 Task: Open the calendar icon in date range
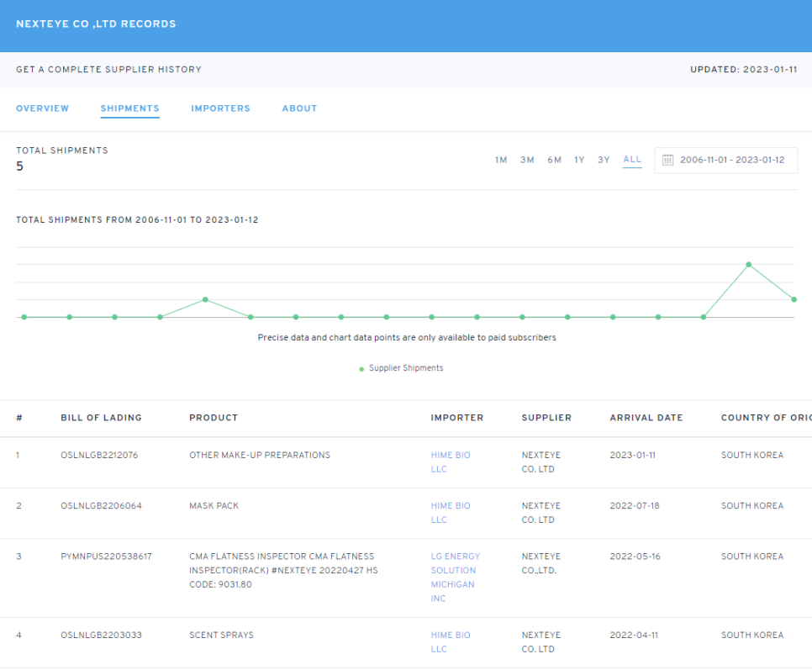pyautogui.click(x=667, y=160)
